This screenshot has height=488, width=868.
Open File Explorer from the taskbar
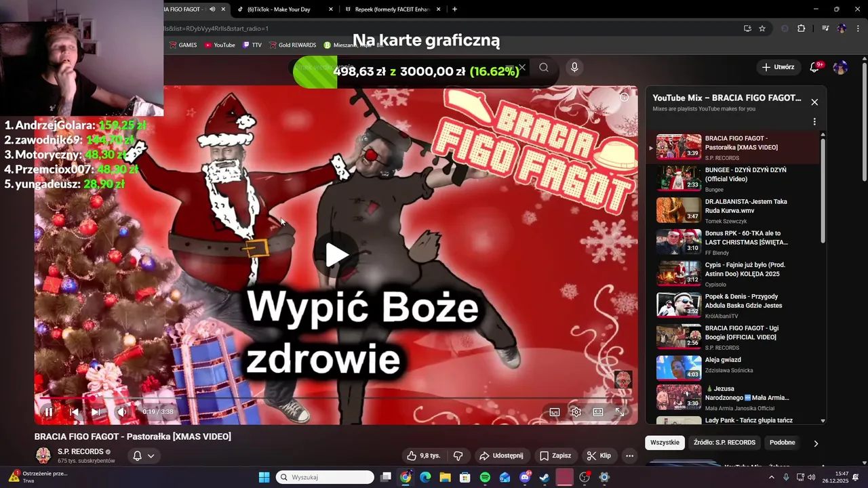coord(445,477)
